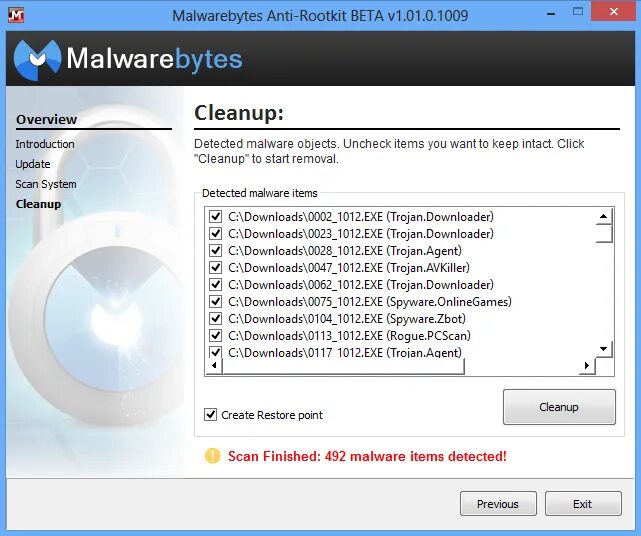Select the 0002_1012.EXE (Trojan.Downloader) entry text
The width and height of the screenshot is (641, 536).
click(361, 216)
